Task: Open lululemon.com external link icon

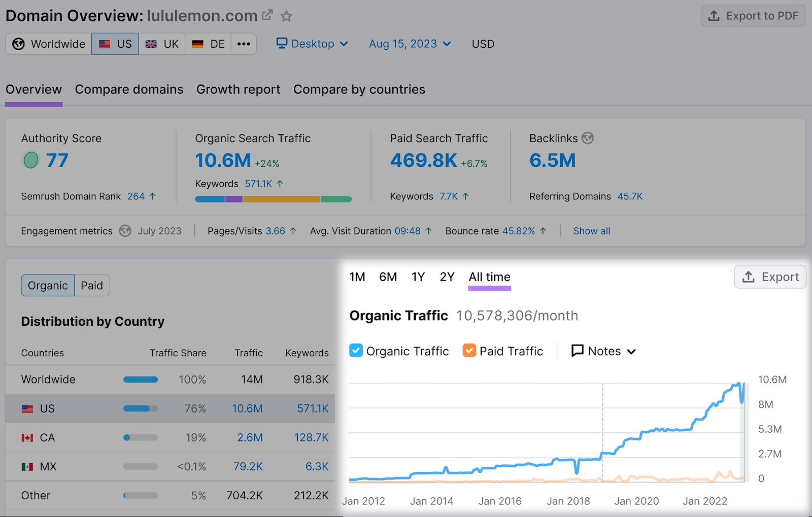Action: coord(267,15)
